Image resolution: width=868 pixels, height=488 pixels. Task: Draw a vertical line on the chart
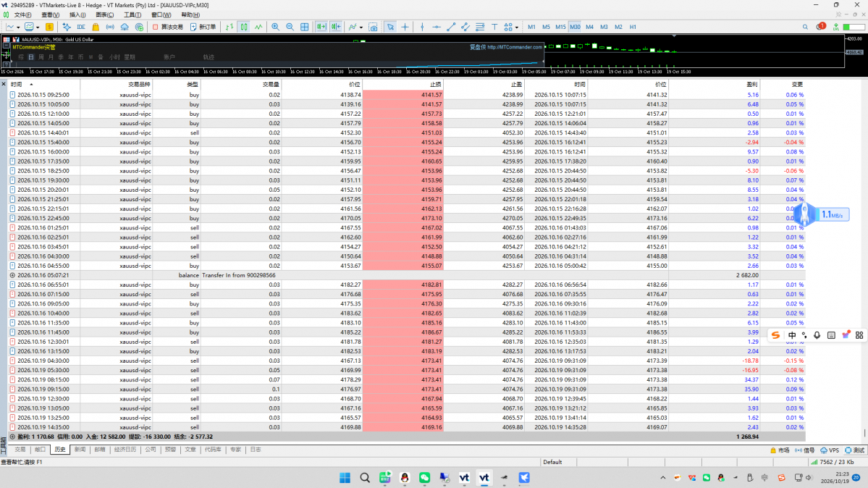click(x=422, y=27)
